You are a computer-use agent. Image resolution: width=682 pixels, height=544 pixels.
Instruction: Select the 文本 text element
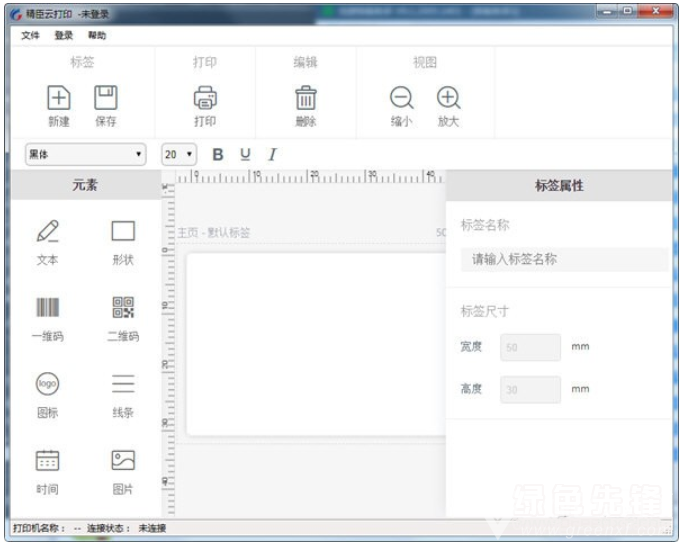point(47,243)
